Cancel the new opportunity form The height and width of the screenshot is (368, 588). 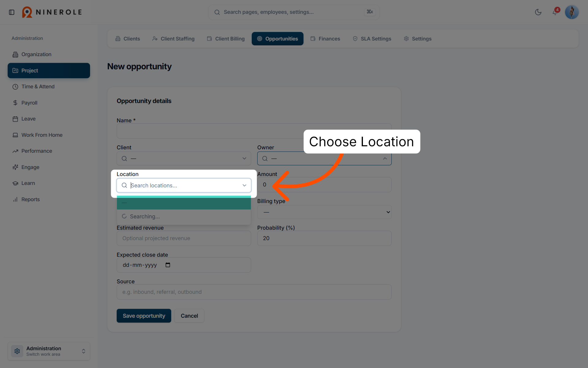(x=189, y=316)
